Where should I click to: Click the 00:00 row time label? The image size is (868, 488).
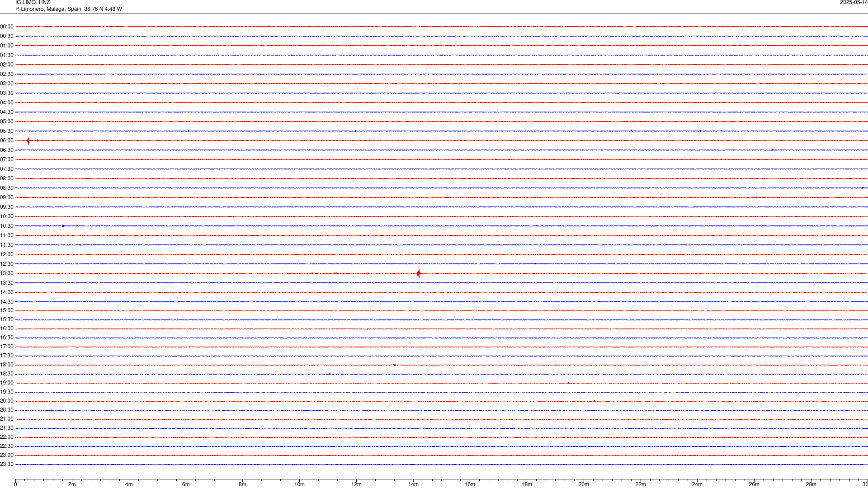tap(7, 27)
